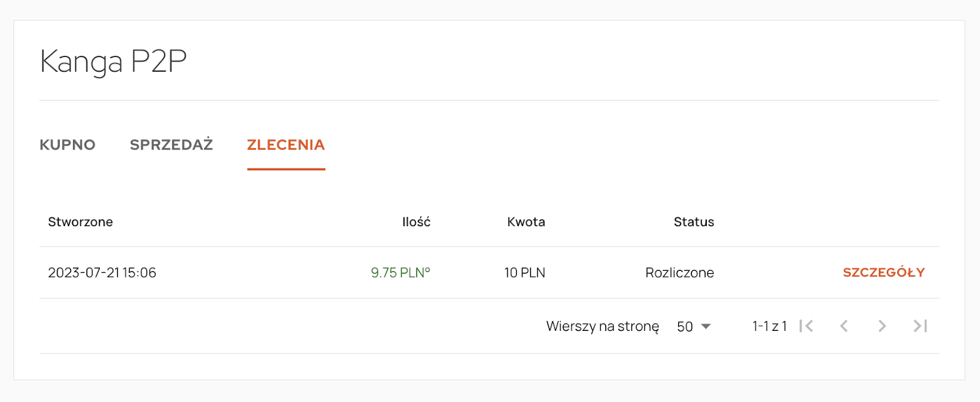Screen dimensions: 980x402
Task: Jump to the last page of results
Action: [x=920, y=326]
